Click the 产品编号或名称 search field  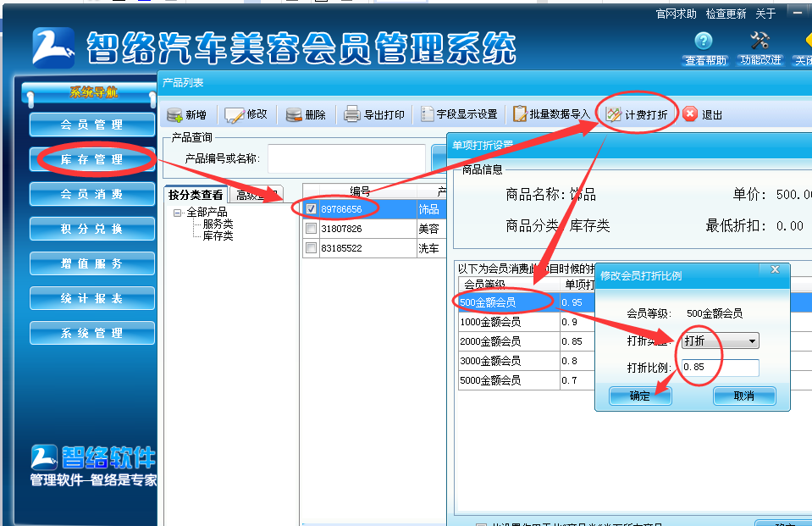click(x=346, y=158)
